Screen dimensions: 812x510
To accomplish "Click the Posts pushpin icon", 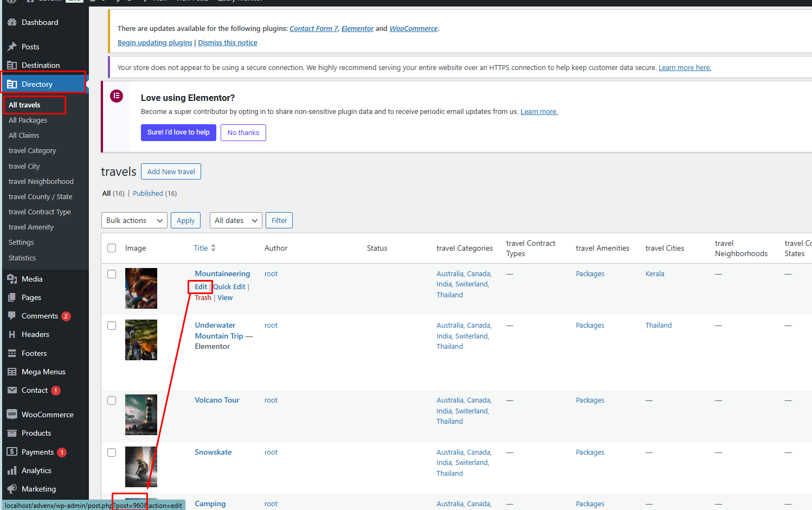I will [x=12, y=47].
